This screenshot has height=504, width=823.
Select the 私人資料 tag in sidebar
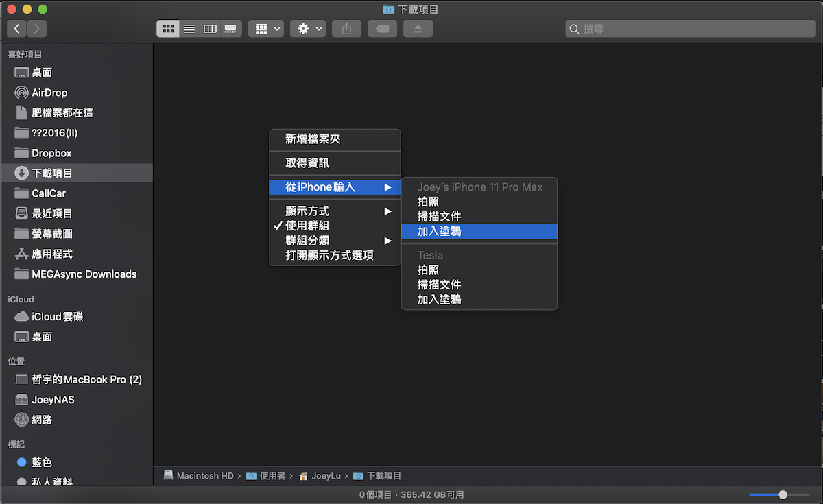[x=76, y=482]
